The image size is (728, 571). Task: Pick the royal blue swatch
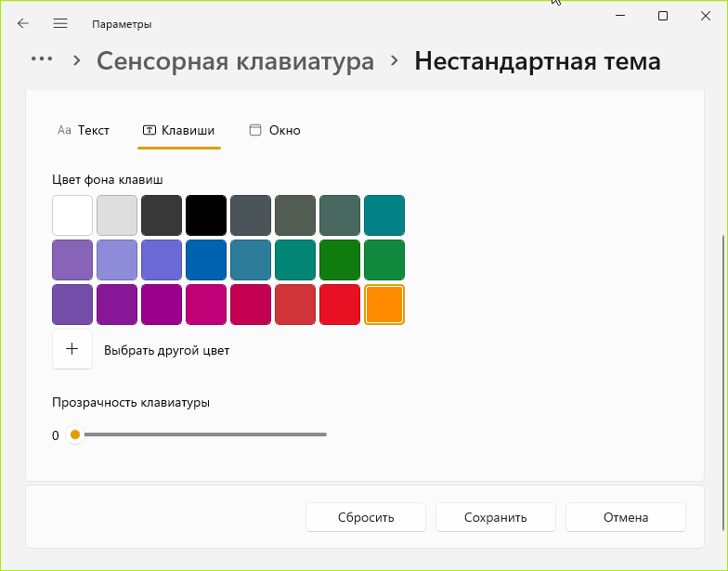(x=206, y=260)
